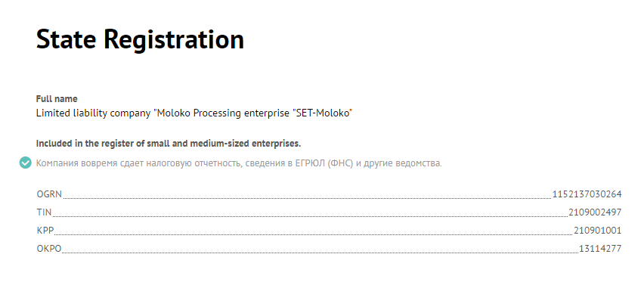Screen dimensions: 644x282
Task: Select the SET-Moloko full company name text
Action: (x=194, y=113)
